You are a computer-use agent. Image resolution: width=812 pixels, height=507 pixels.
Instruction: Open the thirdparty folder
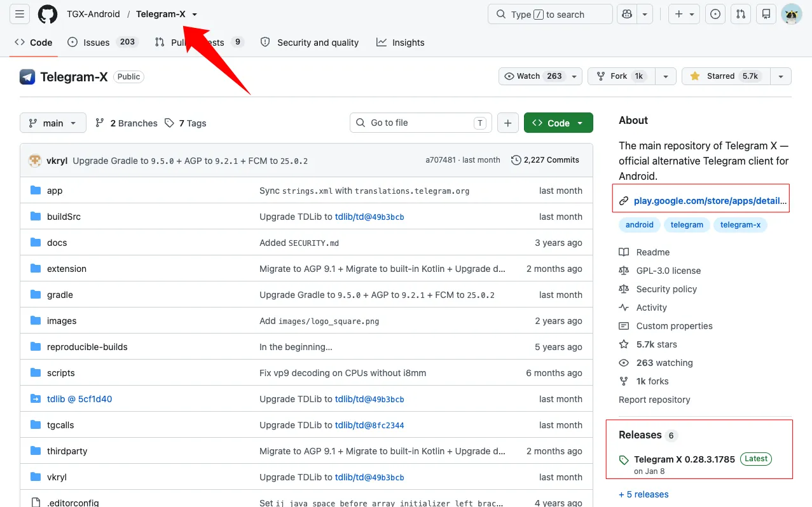[67, 451]
